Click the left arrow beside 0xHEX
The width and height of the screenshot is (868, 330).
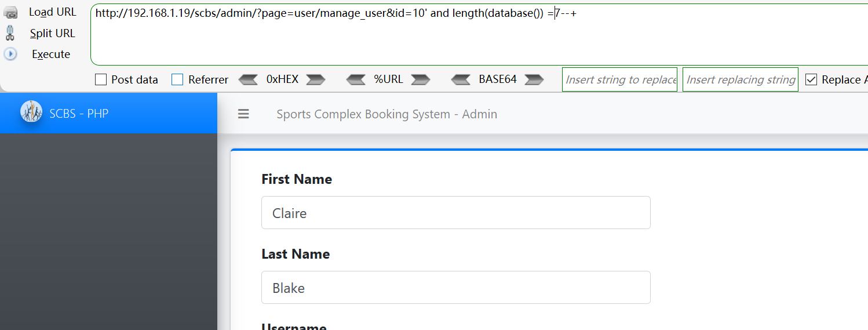[x=248, y=79]
